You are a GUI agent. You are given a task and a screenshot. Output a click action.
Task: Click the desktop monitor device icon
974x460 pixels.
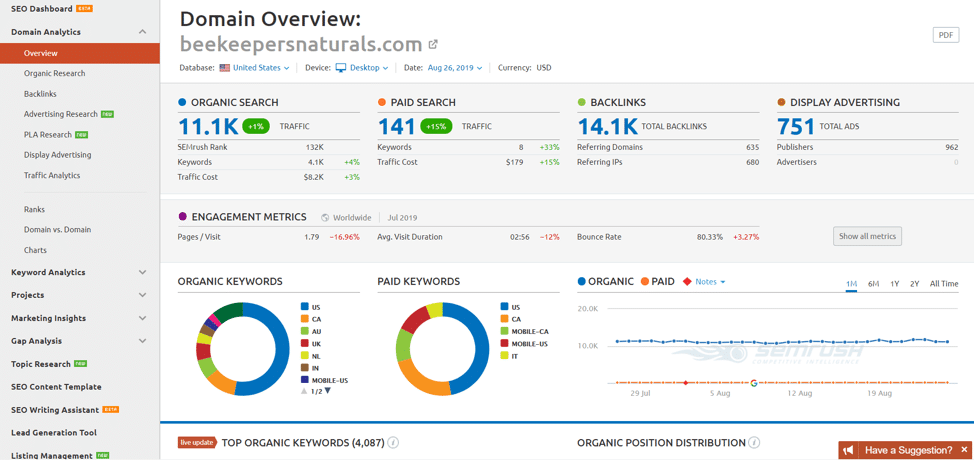pyautogui.click(x=340, y=68)
